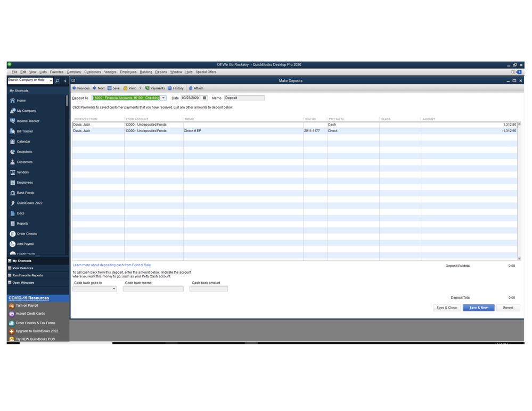Open deposit History

coord(175,88)
